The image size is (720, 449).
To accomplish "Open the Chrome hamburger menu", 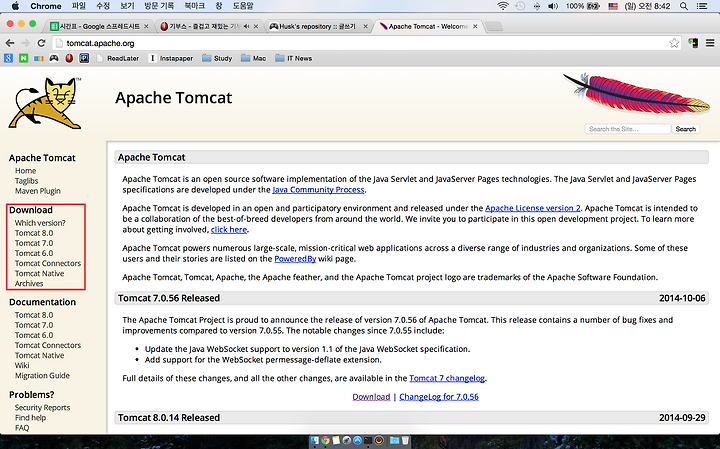I will pyautogui.click(x=710, y=43).
